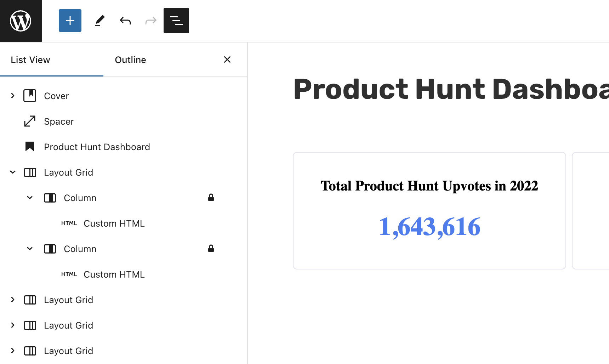
Task: Click the Total Product Hunt Upvotes card
Action: [429, 210]
